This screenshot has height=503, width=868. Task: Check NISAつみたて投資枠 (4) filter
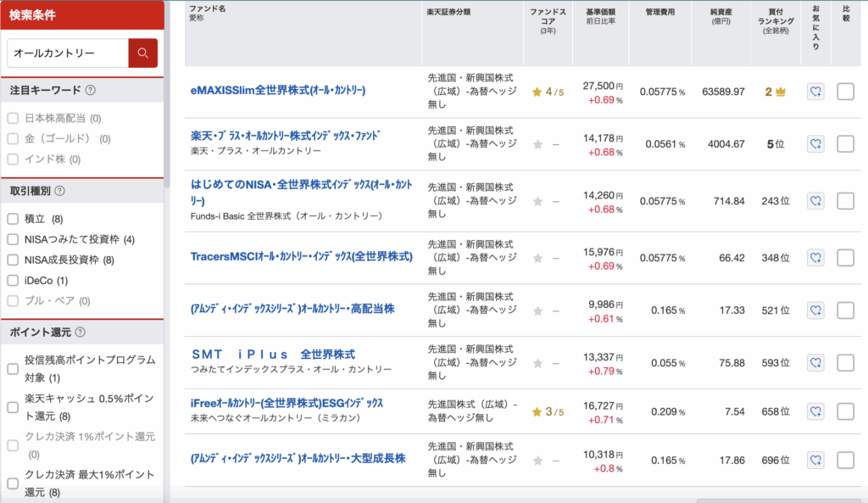[x=13, y=239]
